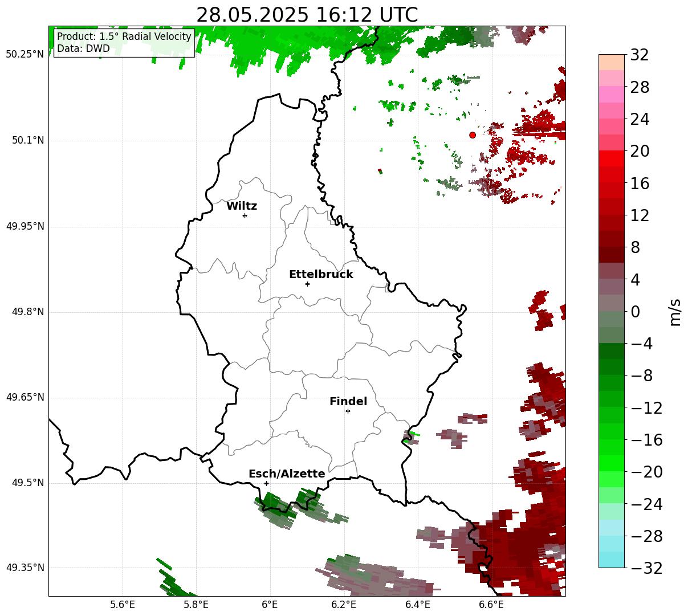Click the colorbar value 24

pos(640,120)
